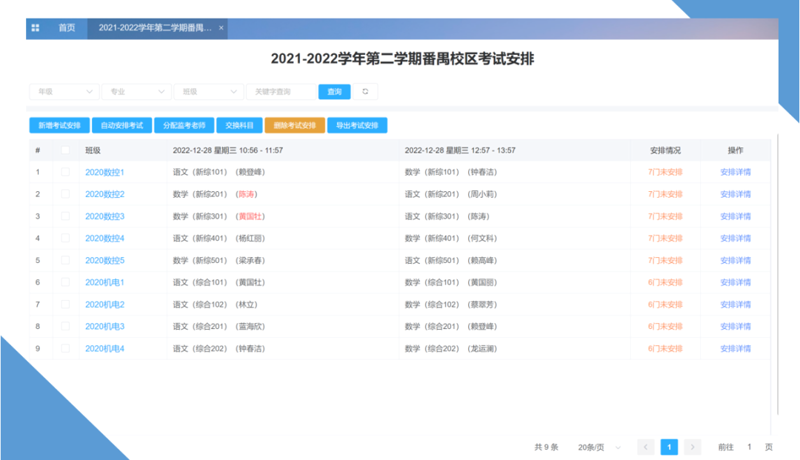
Task: Check the box for row 2020数控2
Action: pos(65,194)
